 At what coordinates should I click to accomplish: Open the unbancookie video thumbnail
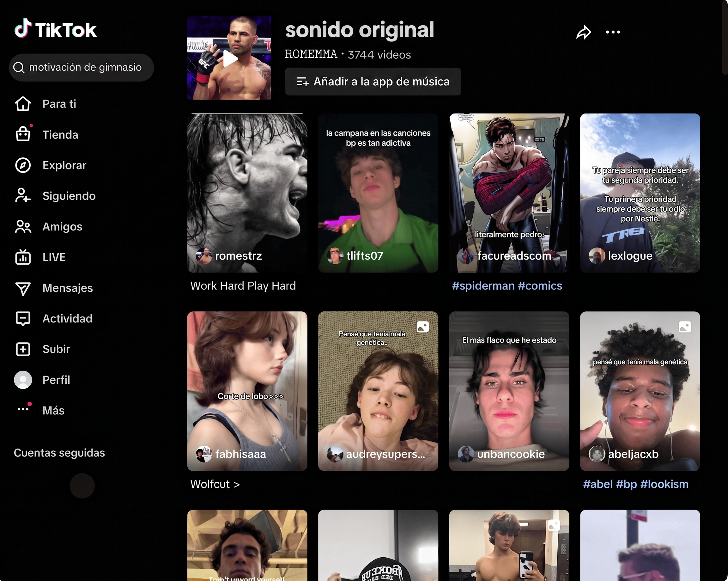coord(509,391)
